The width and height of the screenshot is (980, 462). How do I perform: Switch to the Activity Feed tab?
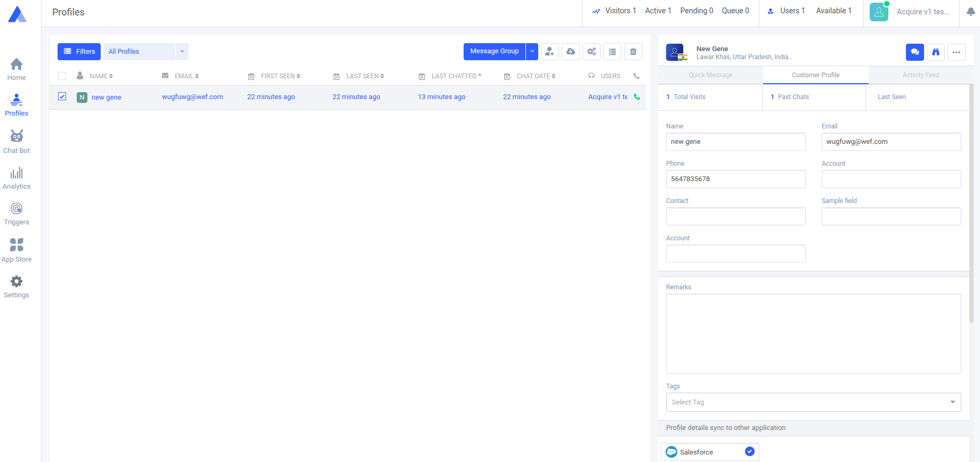click(920, 75)
